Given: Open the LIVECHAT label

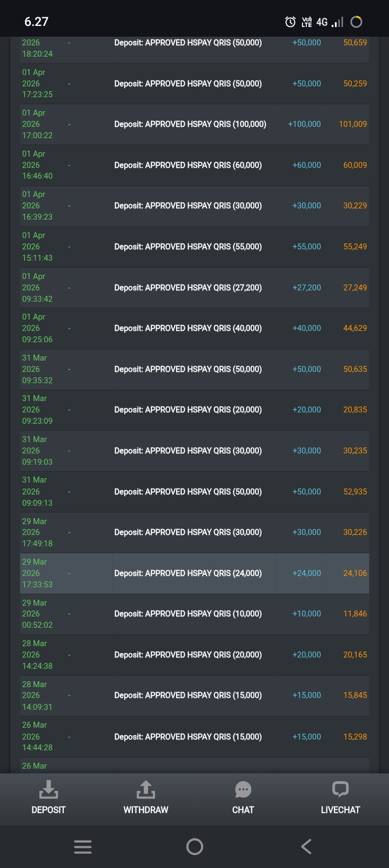Looking at the screenshot, I should coord(340,810).
